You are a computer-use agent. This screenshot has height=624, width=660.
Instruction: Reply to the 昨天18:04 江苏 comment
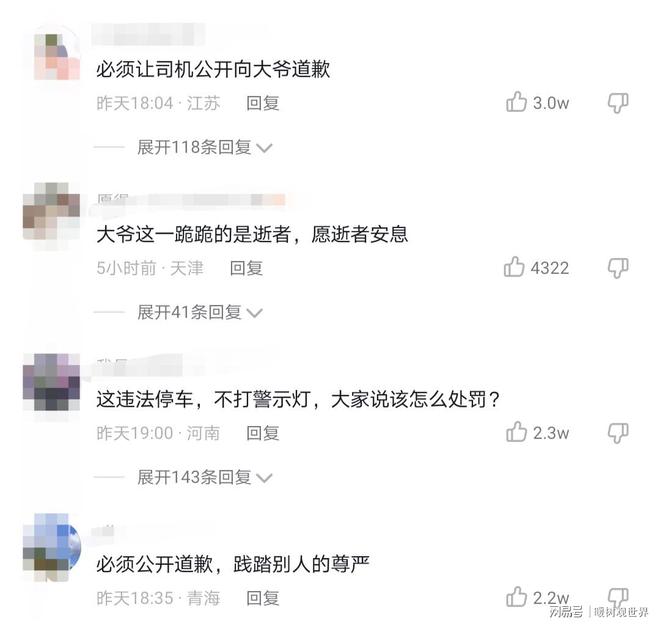263,103
